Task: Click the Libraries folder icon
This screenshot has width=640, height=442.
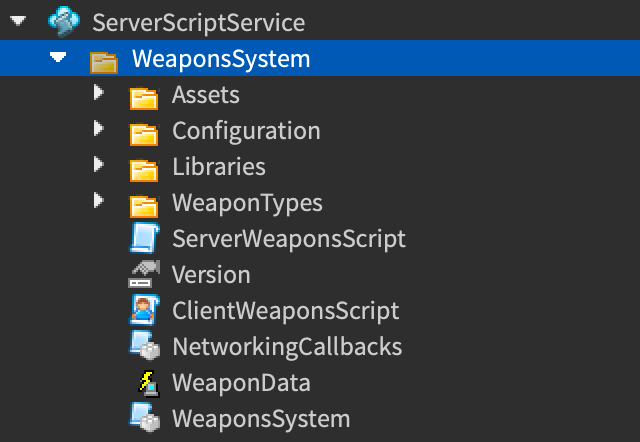Action: [144, 171]
